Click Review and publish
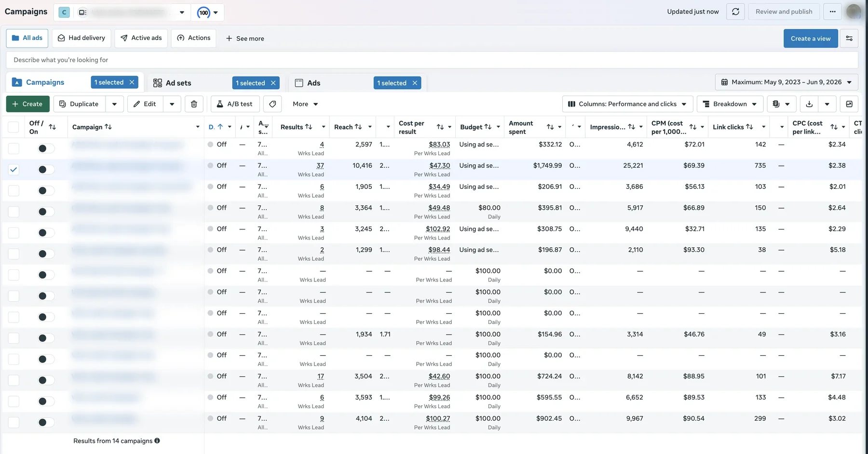This screenshot has height=454, width=868. (784, 12)
